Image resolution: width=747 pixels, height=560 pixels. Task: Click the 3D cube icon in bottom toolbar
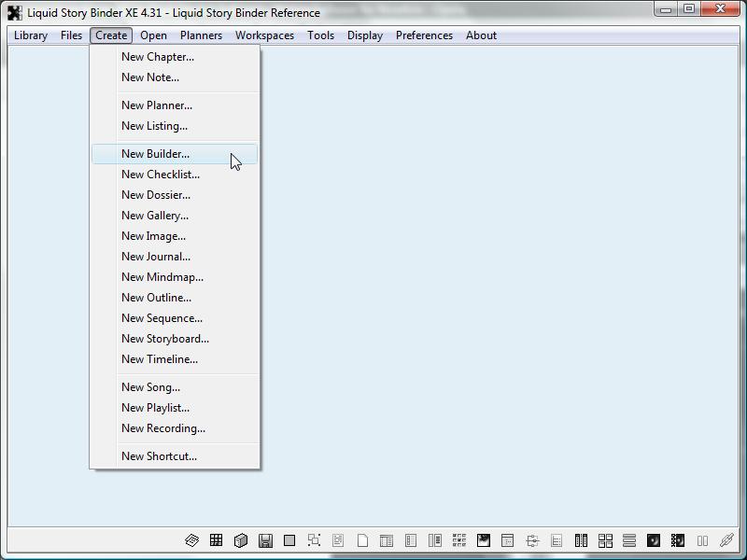(x=241, y=540)
